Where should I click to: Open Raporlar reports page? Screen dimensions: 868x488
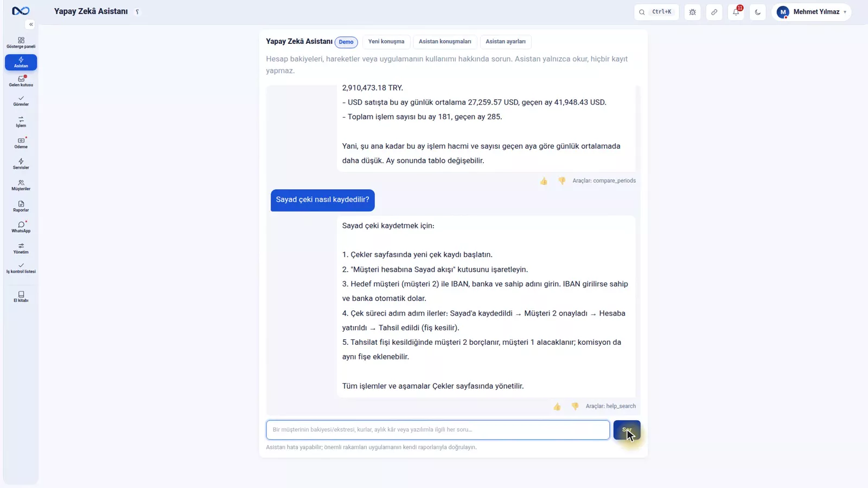[x=21, y=207]
